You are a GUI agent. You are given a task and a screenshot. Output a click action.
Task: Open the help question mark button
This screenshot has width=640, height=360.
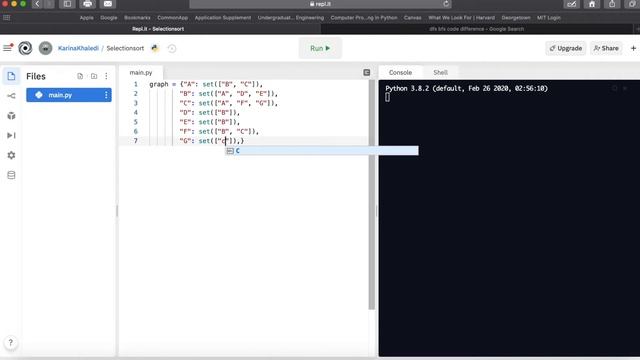click(11, 342)
